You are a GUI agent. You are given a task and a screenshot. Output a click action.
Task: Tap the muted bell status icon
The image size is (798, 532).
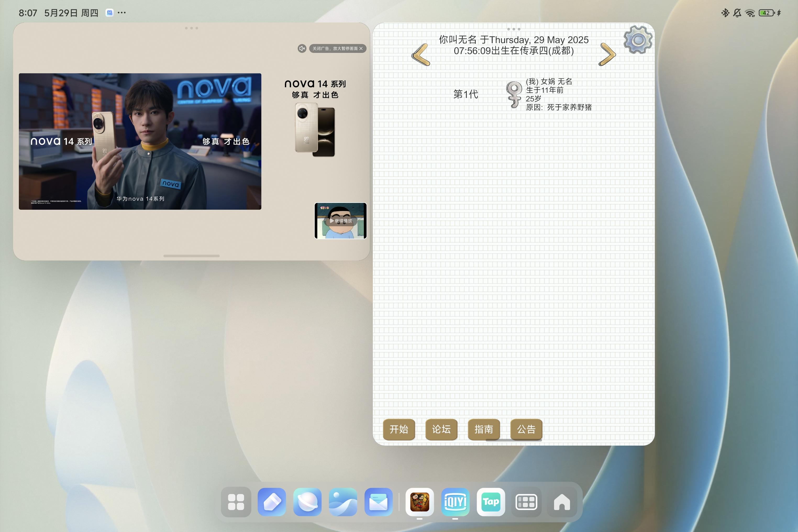[737, 13]
